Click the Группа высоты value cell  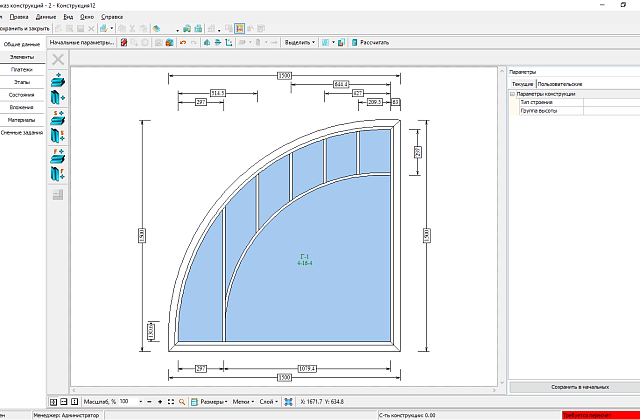[611, 111]
